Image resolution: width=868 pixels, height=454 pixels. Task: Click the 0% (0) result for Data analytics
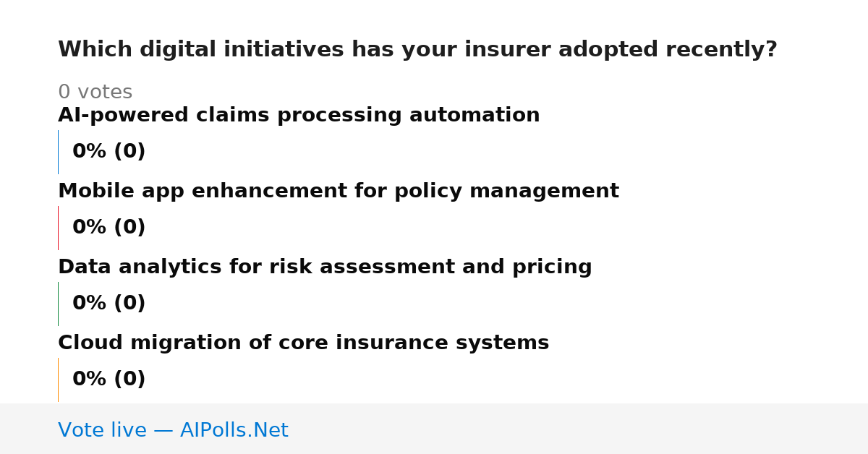tap(109, 304)
